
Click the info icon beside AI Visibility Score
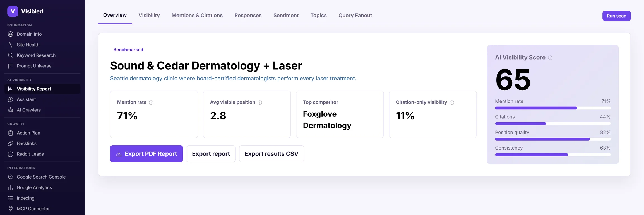click(x=550, y=58)
